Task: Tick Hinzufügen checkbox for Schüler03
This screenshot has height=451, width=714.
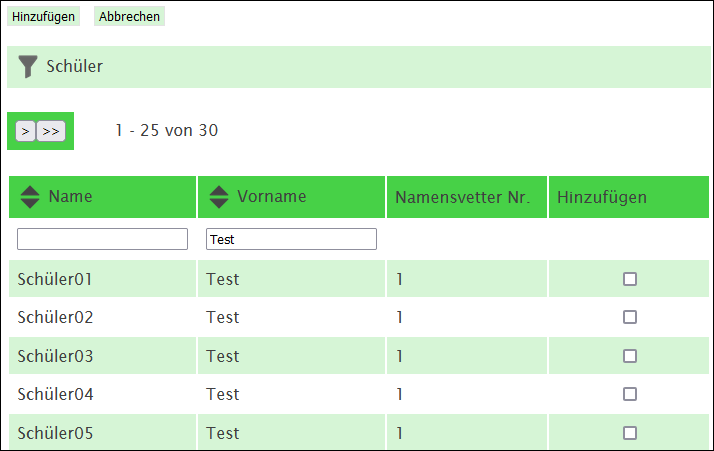Action: pos(630,356)
